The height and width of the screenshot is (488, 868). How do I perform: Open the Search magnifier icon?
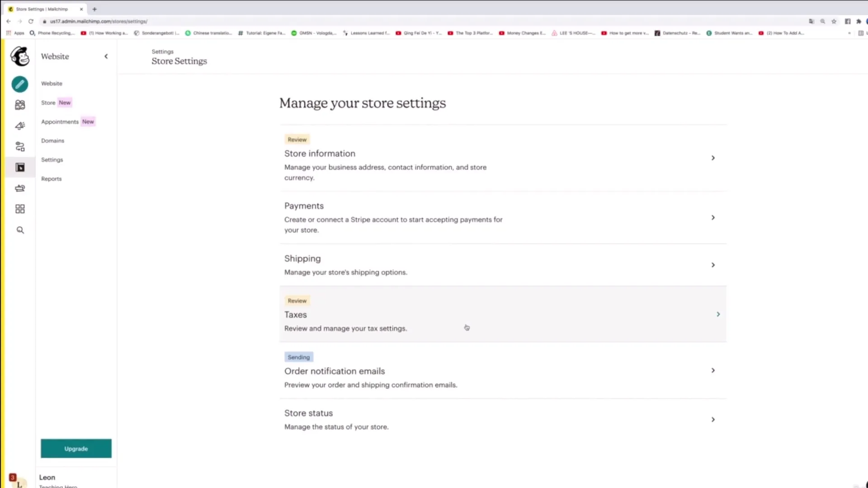(20, 230)
